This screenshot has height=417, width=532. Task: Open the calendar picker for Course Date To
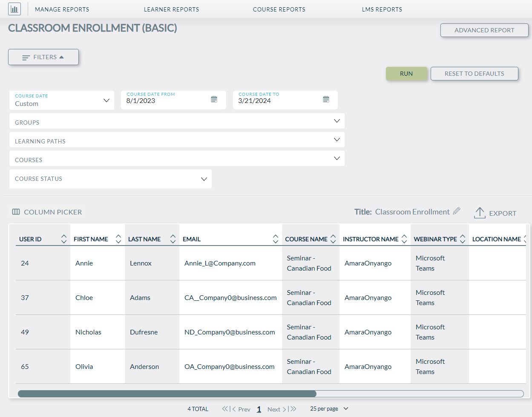(326, 99)
